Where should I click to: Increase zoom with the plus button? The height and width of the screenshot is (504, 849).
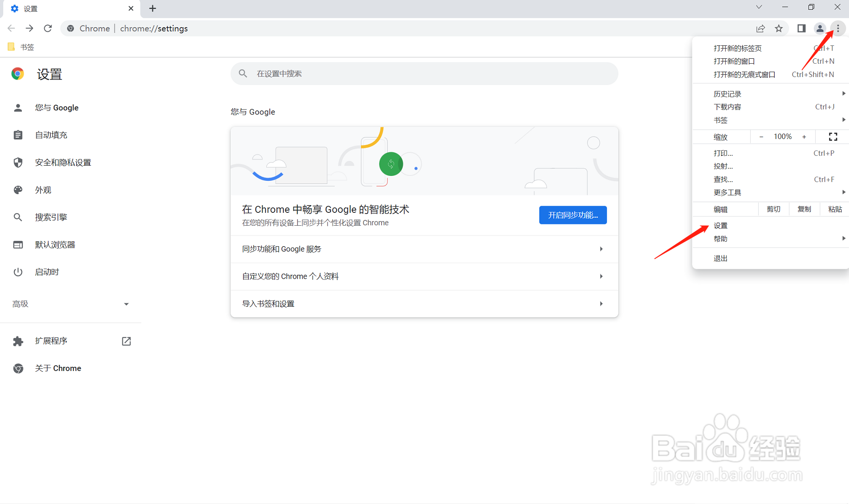(x=804, y=137)
